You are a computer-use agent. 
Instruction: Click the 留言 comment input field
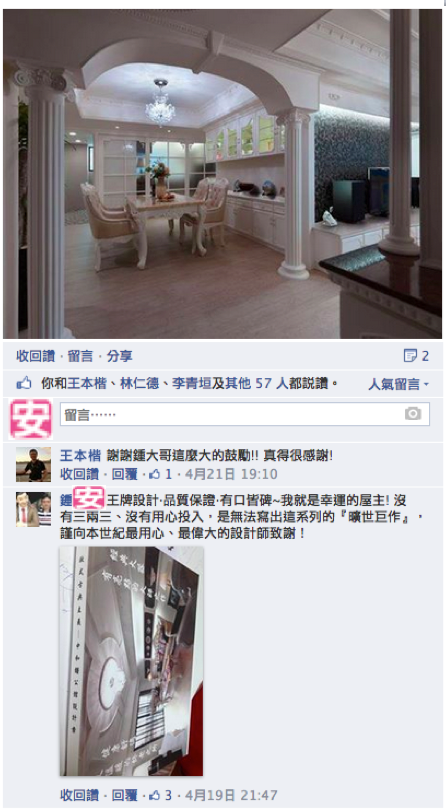click(x=245, y=414)
